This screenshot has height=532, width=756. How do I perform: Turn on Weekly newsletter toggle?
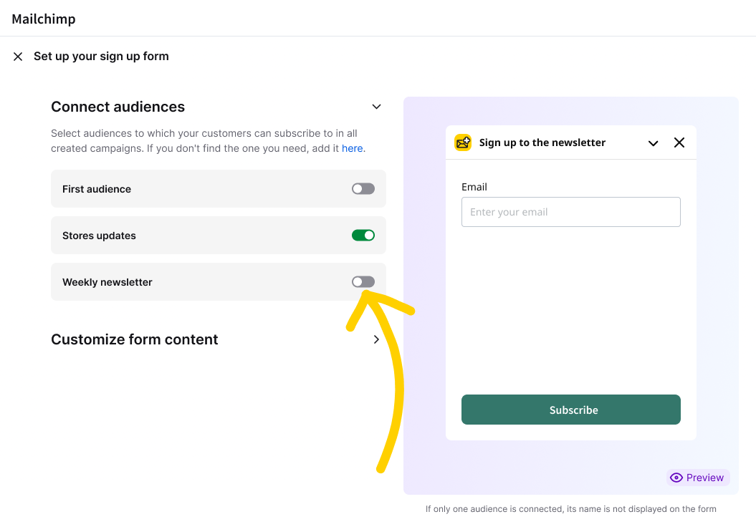[x=363, y=282]
